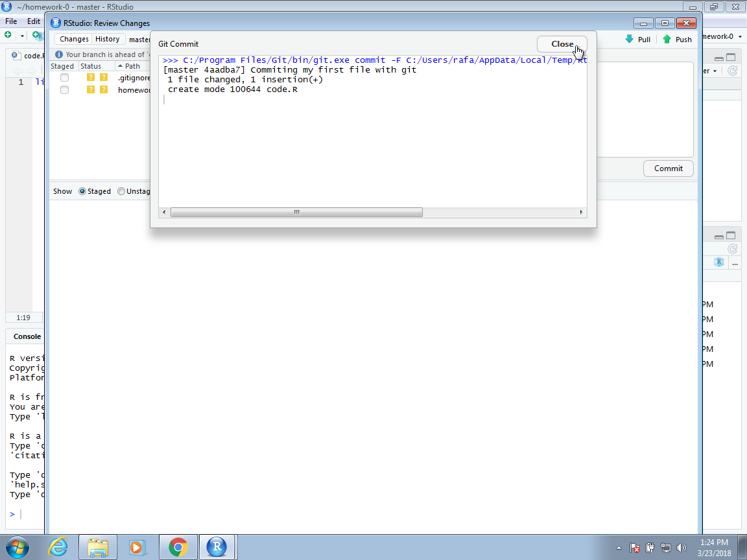Viewport: 747px width, 560px height.
Task: Click the "[master 4aadba7]" commit output line
Action: pos(290,70)
